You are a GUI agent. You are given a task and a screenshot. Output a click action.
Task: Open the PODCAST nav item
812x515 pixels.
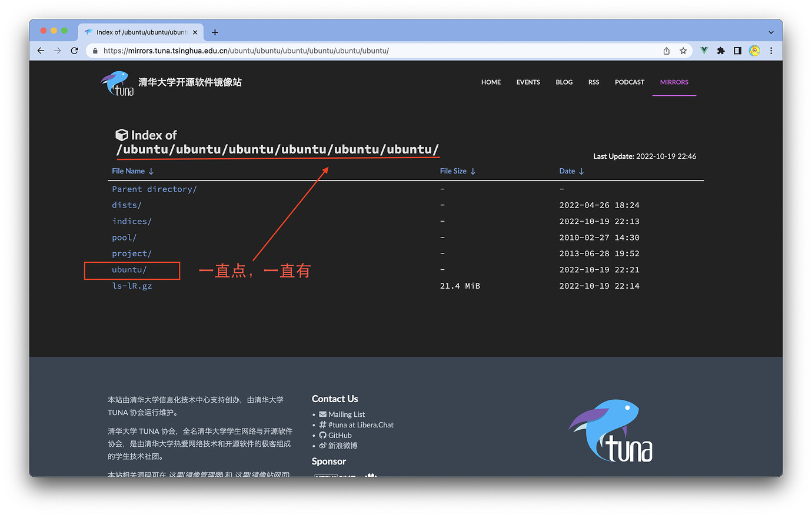[x=630, y=82]
